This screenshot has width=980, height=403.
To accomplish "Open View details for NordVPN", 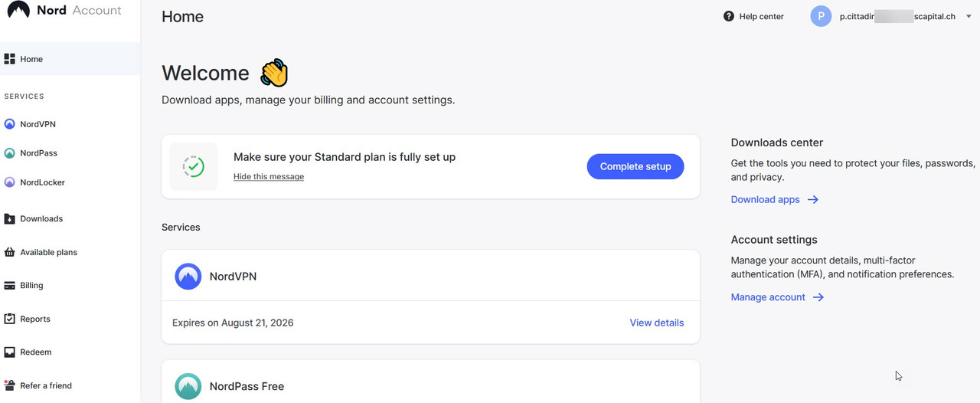I will coord(656,323).
